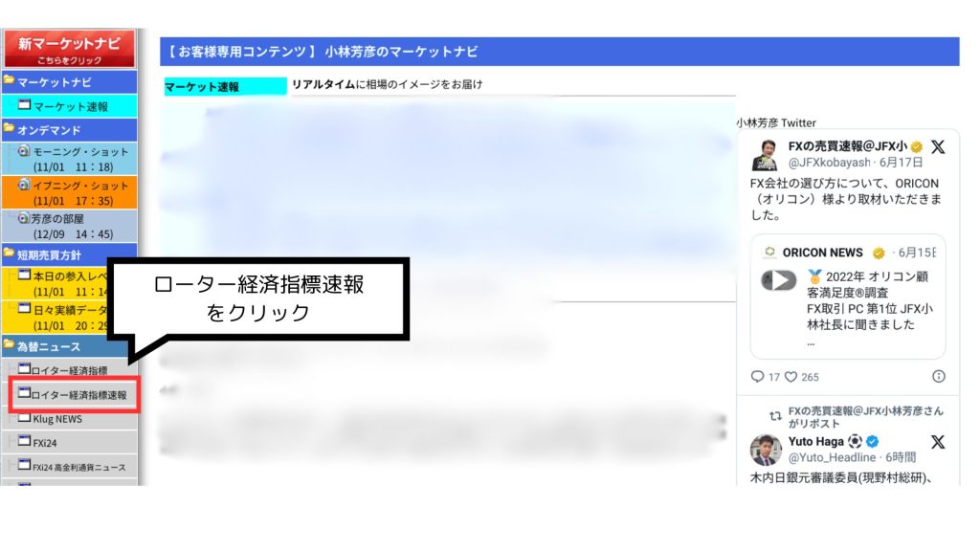Reply to the tweet via the speech bubble icon
Screen dimensions: 980x551
point(757,375)
